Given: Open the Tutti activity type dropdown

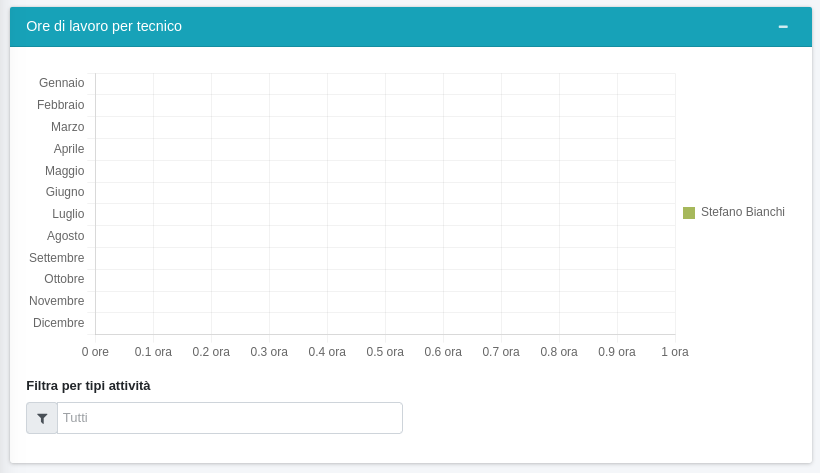Looking at the screenshot, I should pyautogui.click(x=230, y=418).
